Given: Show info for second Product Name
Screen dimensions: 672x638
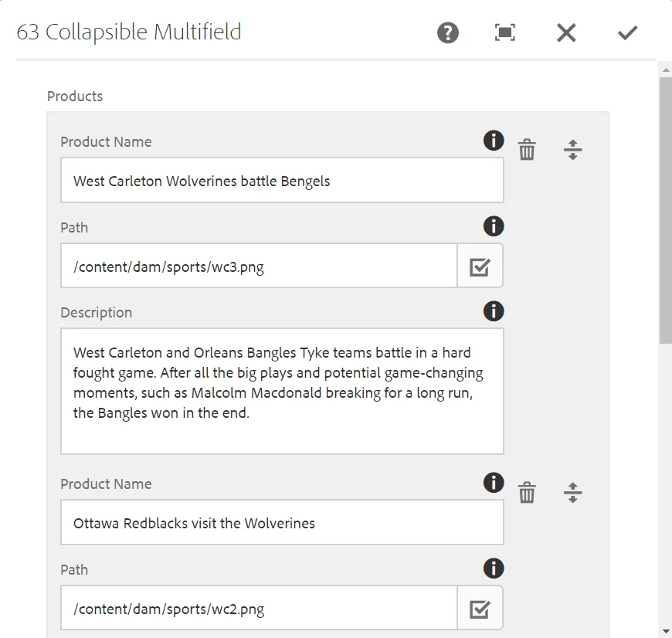Looking at the screenshot, I should [x=493, y=483].
